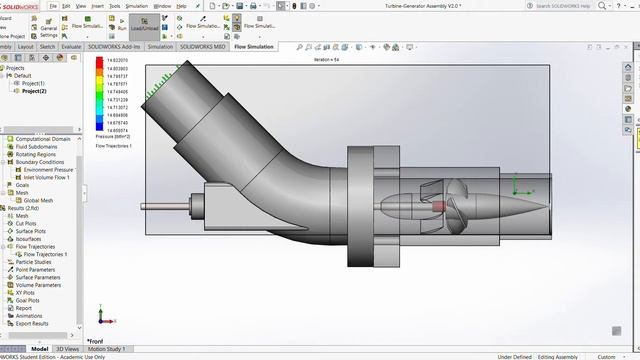Switch to the 3D Views bottom tab
The width and height of the screenshot is (640, 360).
(67, 349)
